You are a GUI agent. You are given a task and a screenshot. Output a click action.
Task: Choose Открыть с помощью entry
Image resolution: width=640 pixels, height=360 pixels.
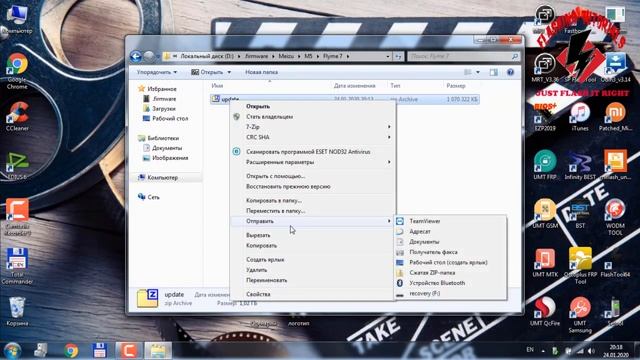(x=312, y=176)
